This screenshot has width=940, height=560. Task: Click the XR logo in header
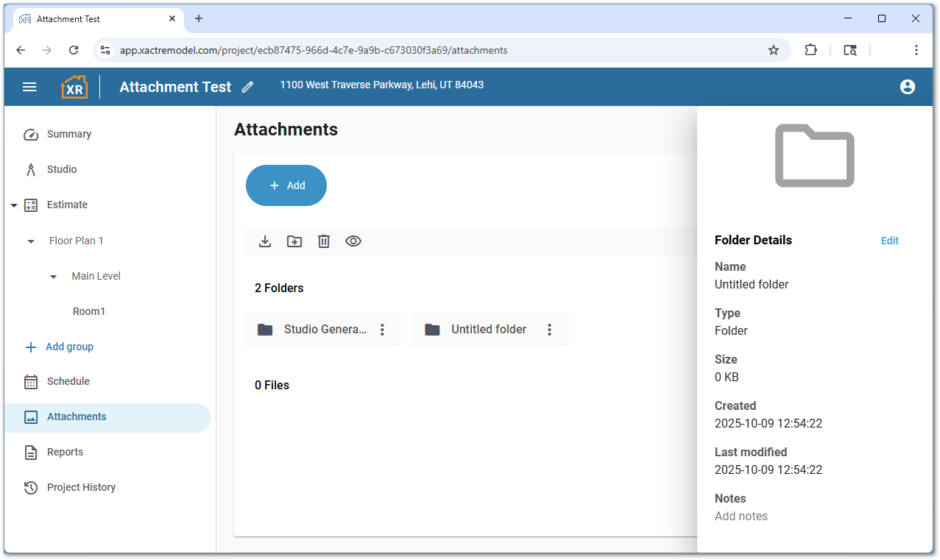pos(74,87)
